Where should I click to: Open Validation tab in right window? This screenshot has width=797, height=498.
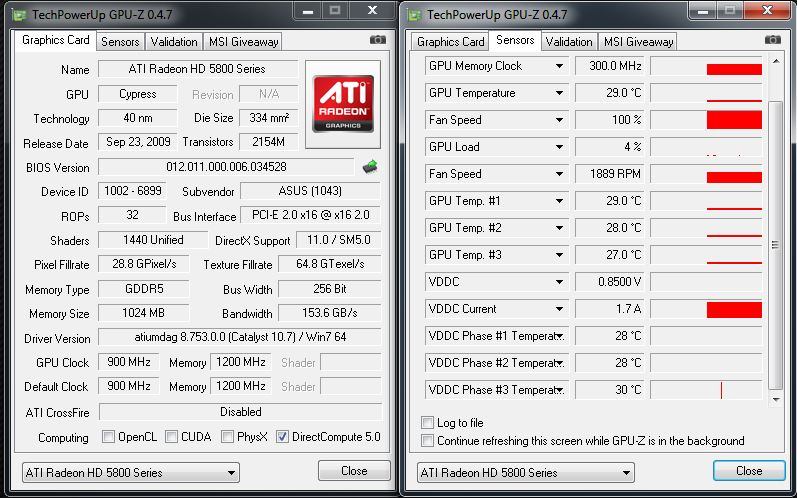[569, 42]
